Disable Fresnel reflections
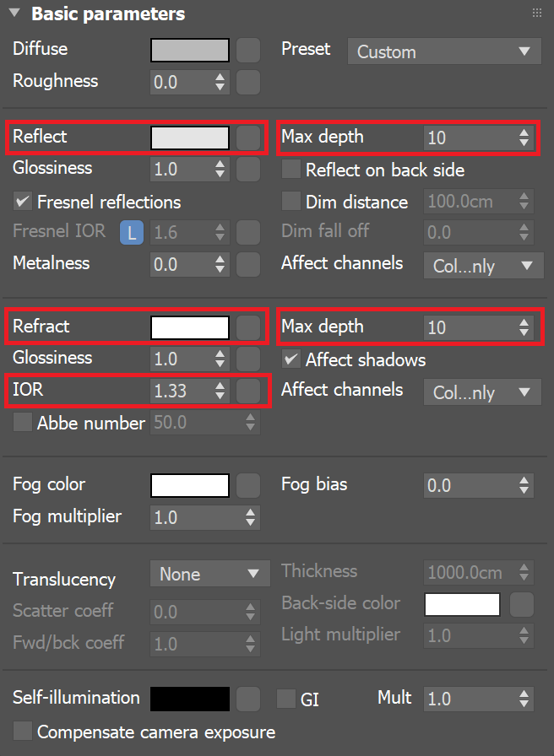Viewport: 554px width, 756px height. click(x=20, y=202)
